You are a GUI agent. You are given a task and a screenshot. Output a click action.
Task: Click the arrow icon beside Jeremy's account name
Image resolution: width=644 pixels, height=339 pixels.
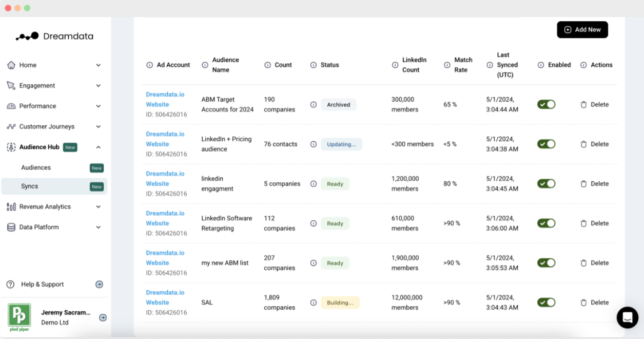tap(103, 317)
